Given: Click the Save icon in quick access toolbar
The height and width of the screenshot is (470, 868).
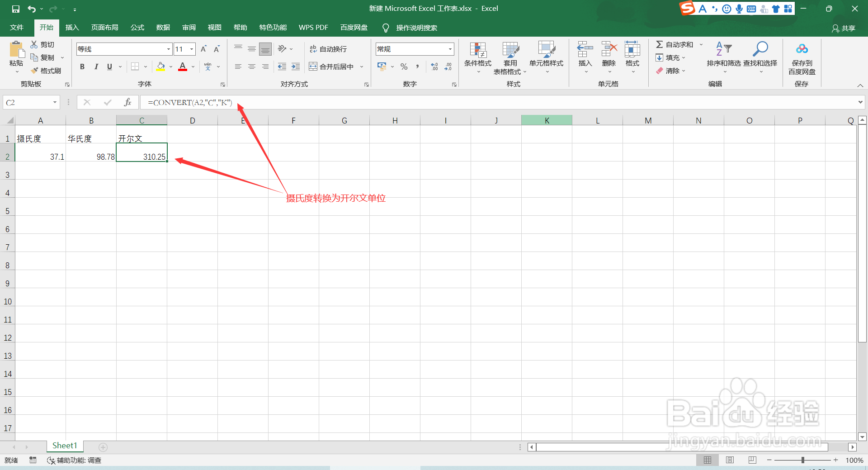Looking at the screenshot, I should click(16, 9).
